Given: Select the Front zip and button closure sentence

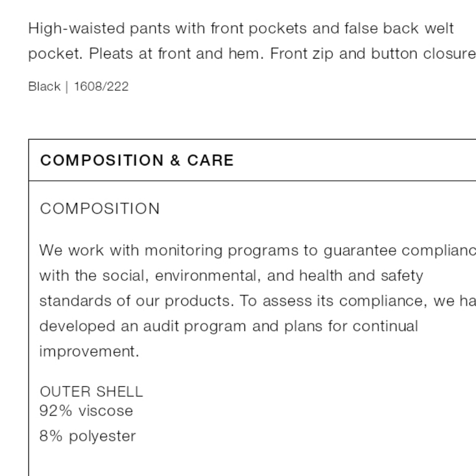Looking at the screenshot, I should pos(373,54).
